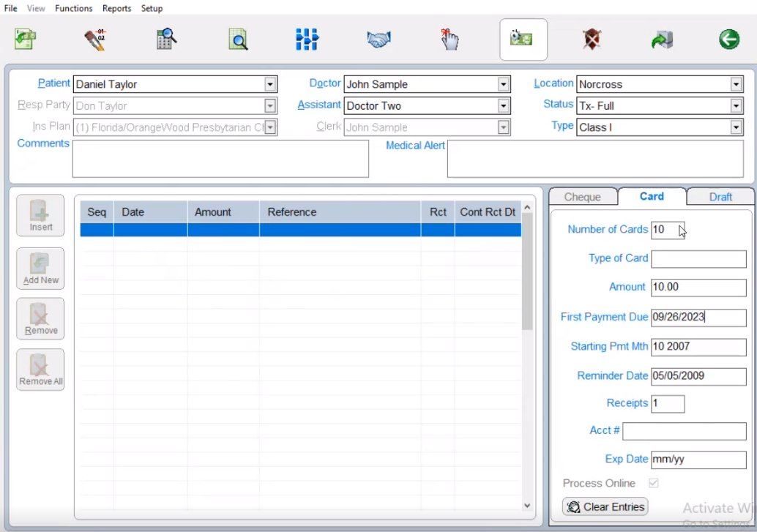Screen dimensions: 757x532
Task: Expand the Patient dropdown
Action: click(x=270, y=84)
